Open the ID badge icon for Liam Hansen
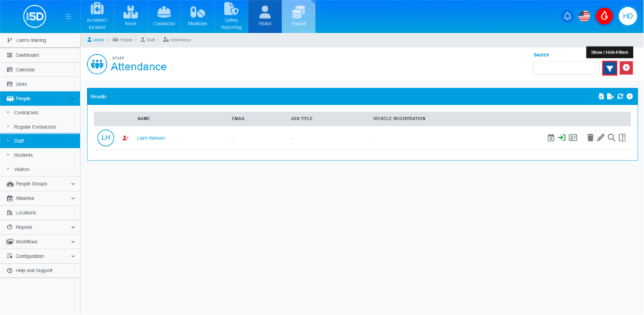This screenshot has width=644, height=315. pos(572,137)
